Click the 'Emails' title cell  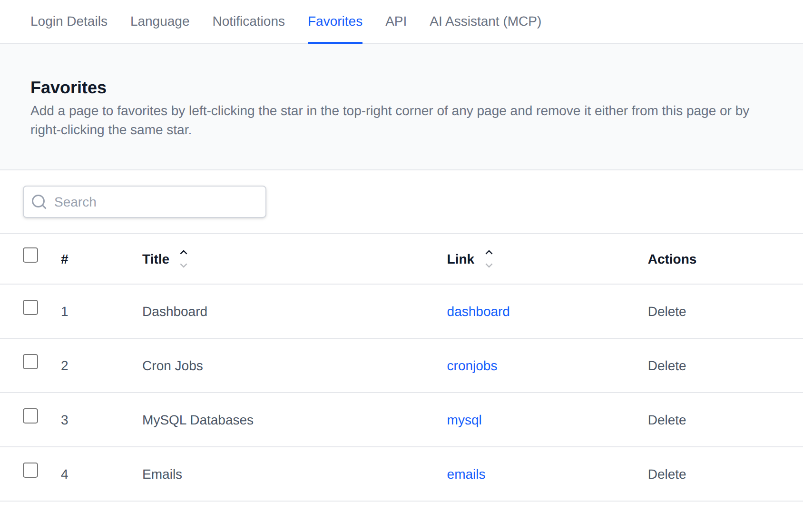click(162, 474)
